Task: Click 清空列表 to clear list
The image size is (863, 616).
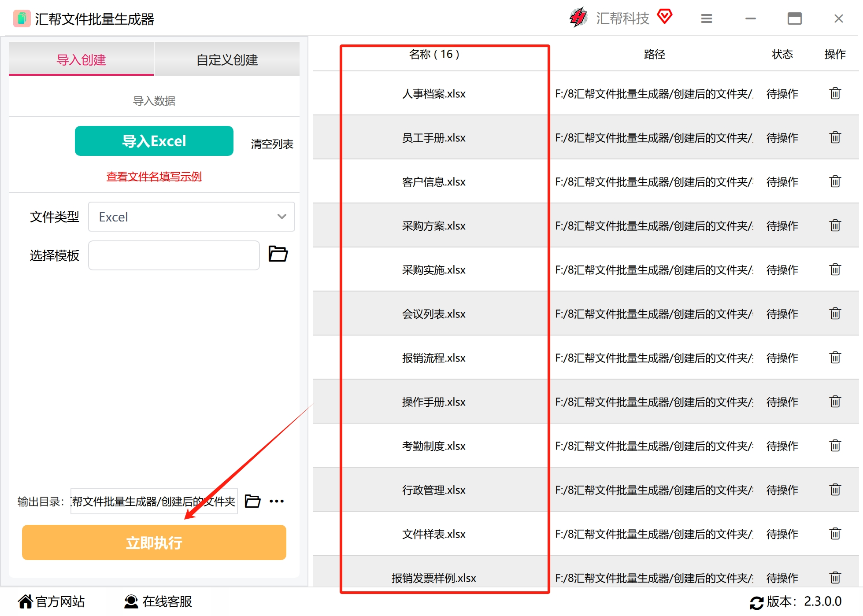Action: pyautogui.click(x=272, y=144)
